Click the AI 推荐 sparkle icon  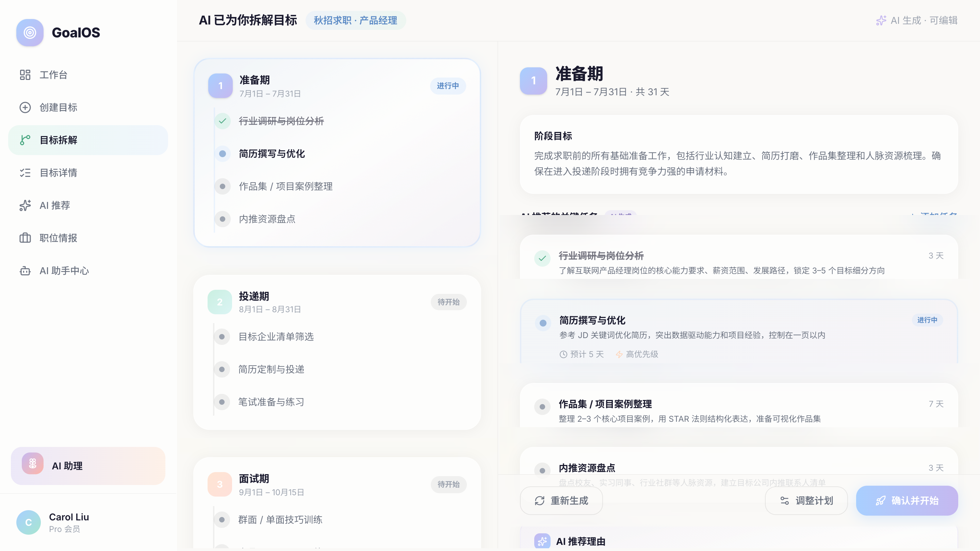(25, 206)
